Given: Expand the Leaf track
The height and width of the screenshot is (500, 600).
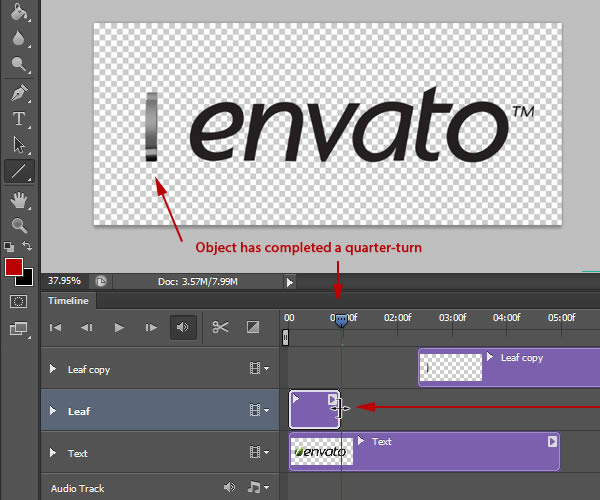Looking at the screenshot, I should (53, 410).
